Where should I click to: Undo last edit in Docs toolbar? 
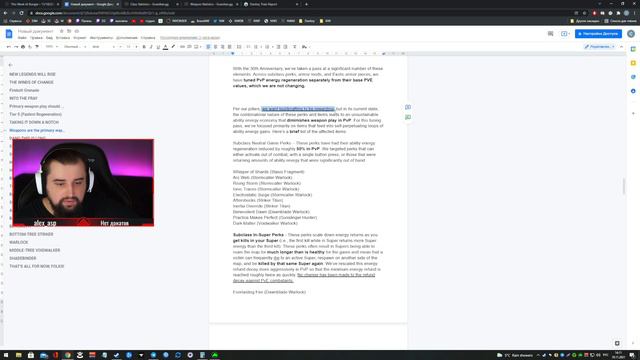(x=9, y=47)
